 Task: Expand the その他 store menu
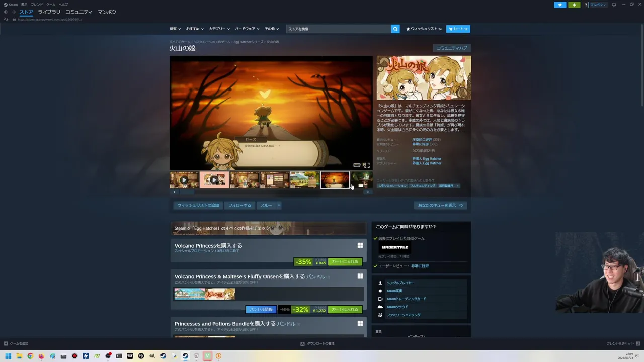[x=271, y=29]
